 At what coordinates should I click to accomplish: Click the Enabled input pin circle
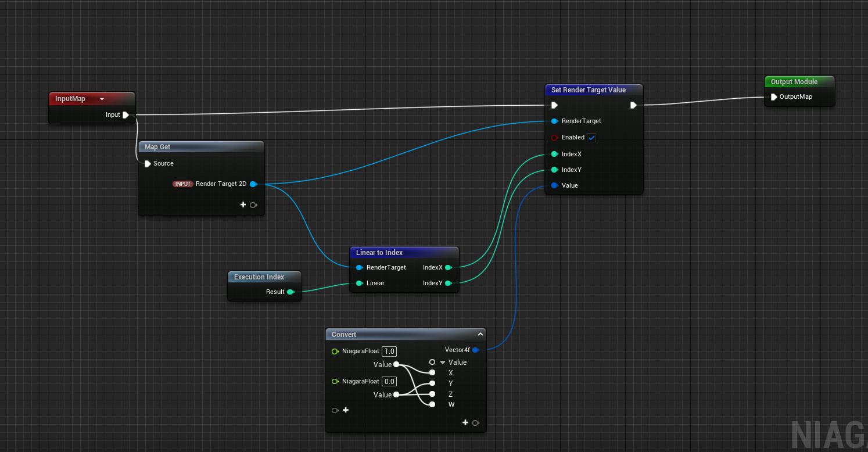[x=554, y=138]
